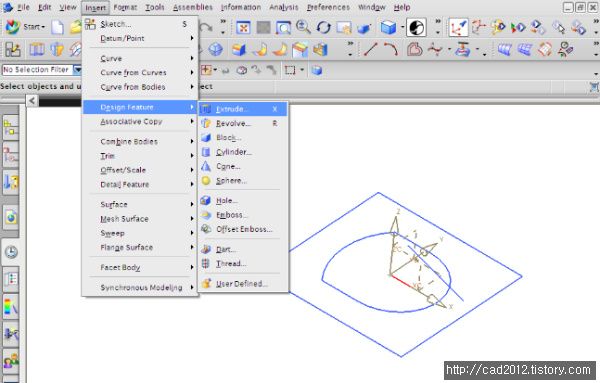Viewport: 600px width, 383px height.
Task: Open the Mesh Surface submenu
Action: pos(140,219)
